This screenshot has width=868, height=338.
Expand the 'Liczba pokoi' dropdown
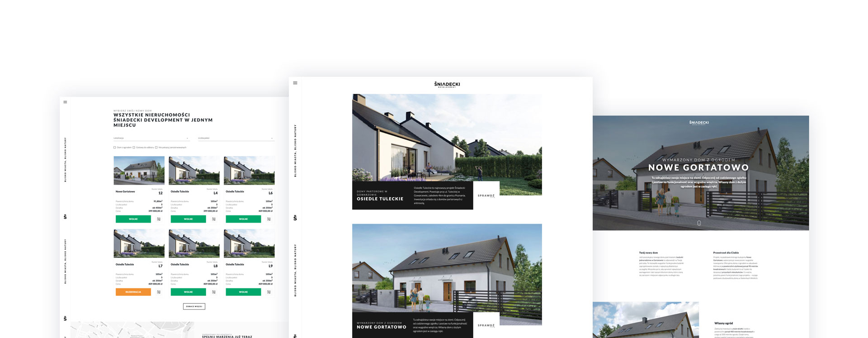(236, 138)
